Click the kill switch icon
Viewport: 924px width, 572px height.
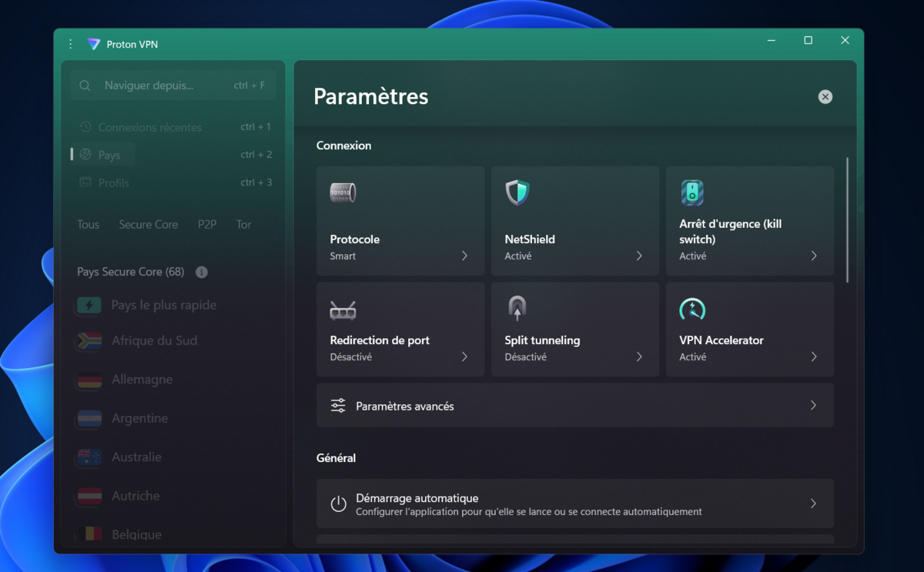coord(692,192)
